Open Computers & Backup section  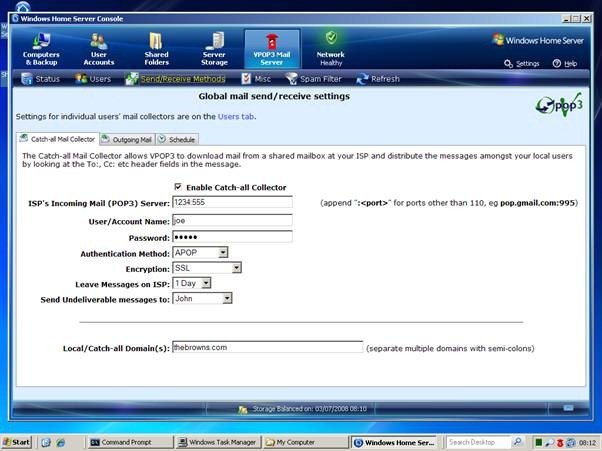click(41, 49)
